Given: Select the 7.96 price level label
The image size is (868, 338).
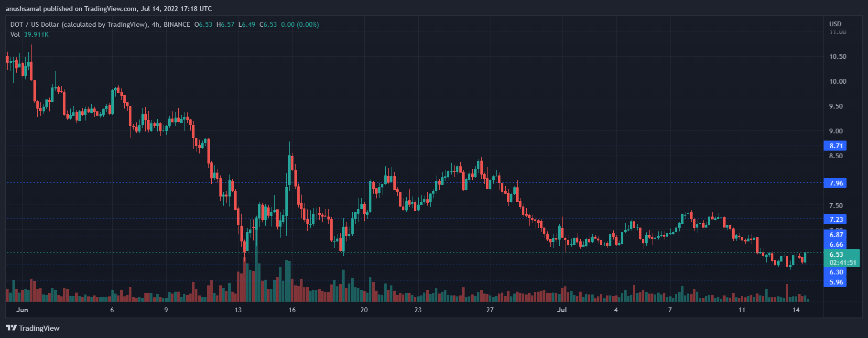Looking at the screenshot, I should pyautogui.click(x=835, y=183).
